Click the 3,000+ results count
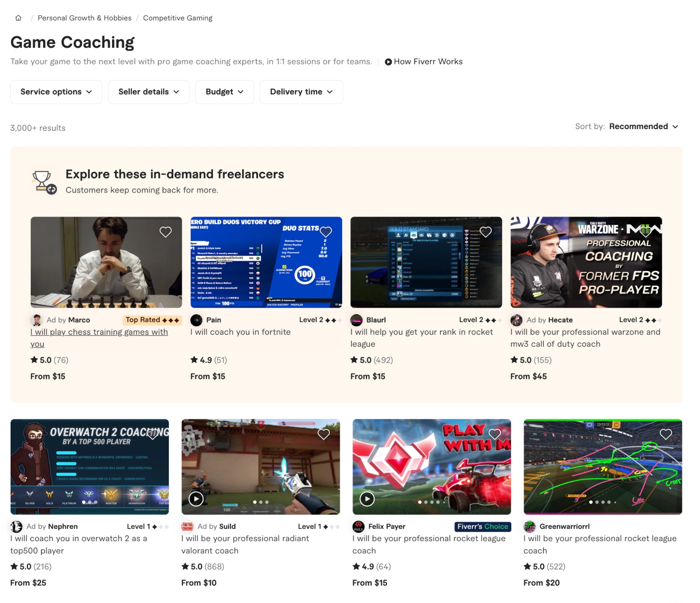 click(x=38, y=128)
